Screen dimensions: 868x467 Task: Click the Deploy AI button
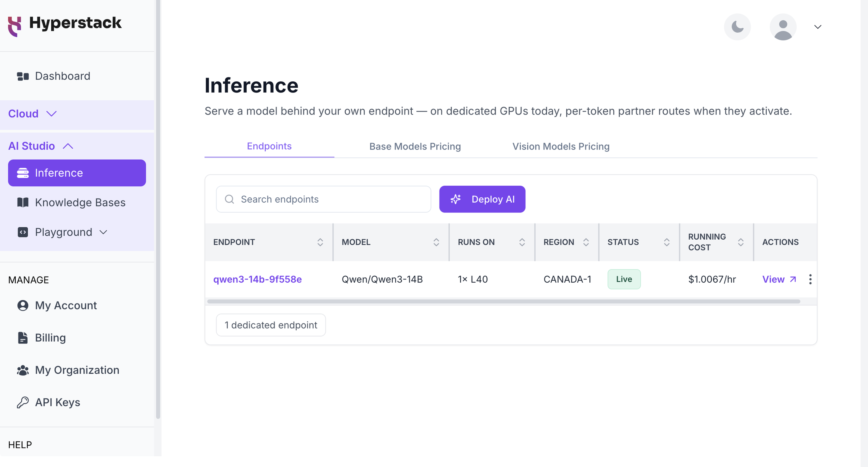[x=482, y=199]
